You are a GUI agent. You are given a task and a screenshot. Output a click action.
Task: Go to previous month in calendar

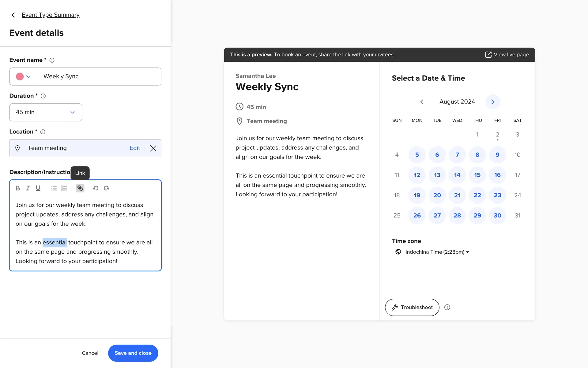pyautogui.click(x=422, y=102)
